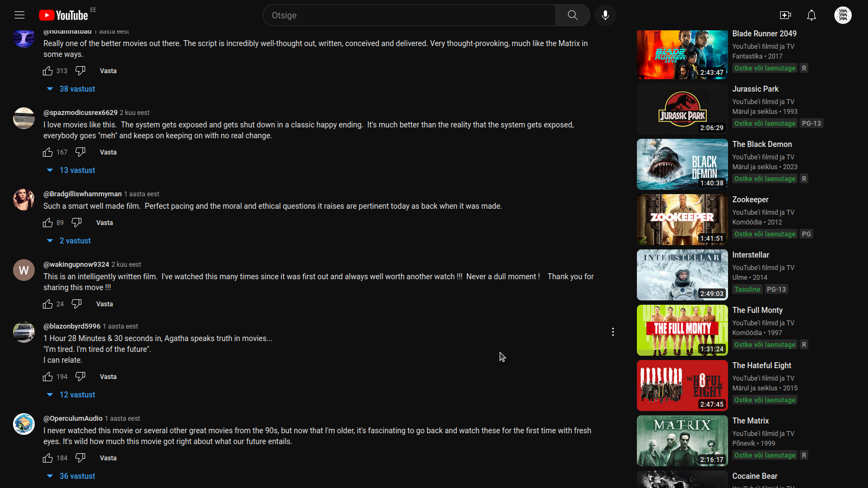Go to YouTube home via logo
The width and height of the screenshot is (868, 488).
[63, 15]
